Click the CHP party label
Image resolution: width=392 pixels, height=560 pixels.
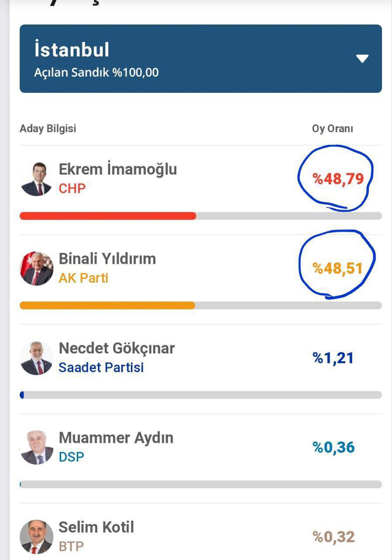coord(72,189)
